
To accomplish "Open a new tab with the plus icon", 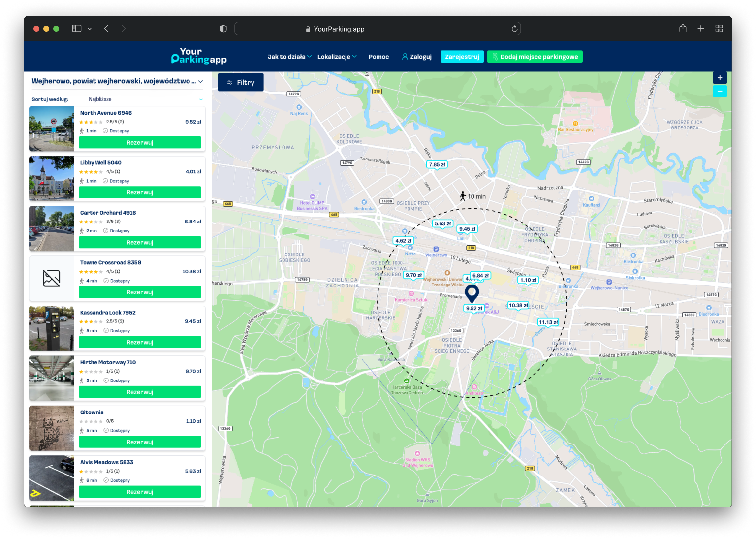I will pos(701,29).
